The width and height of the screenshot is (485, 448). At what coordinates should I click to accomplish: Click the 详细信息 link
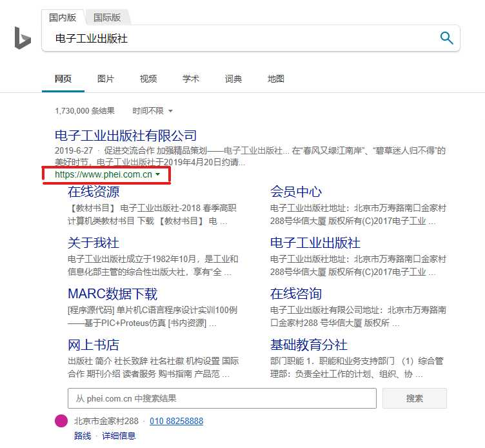coord(119,436)
